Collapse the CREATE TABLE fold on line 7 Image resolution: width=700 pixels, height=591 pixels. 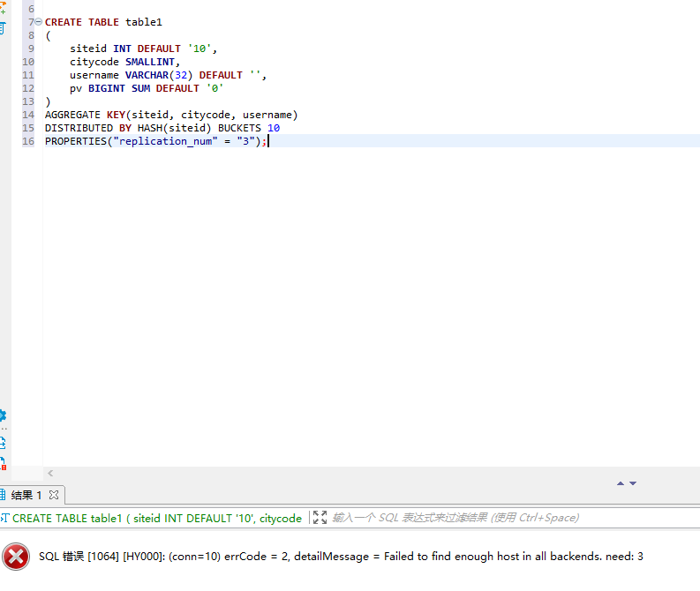(x=38, y=22)
